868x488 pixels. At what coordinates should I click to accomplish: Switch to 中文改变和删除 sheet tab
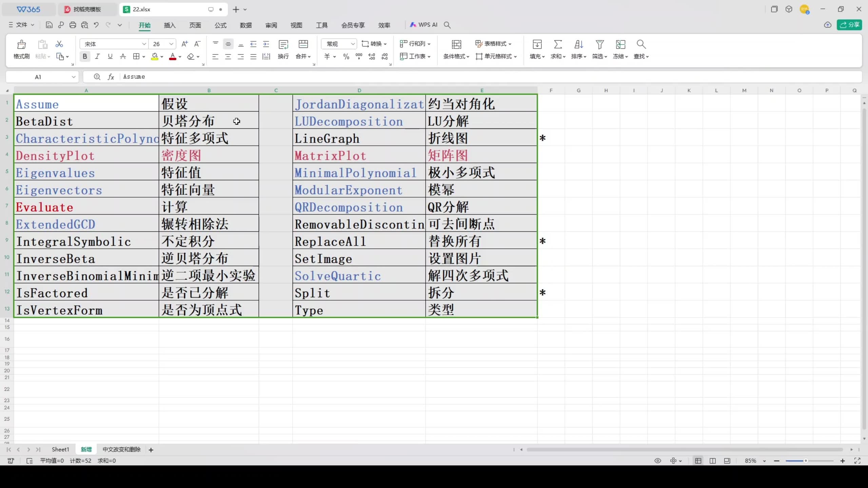click(x=121, y=449)
